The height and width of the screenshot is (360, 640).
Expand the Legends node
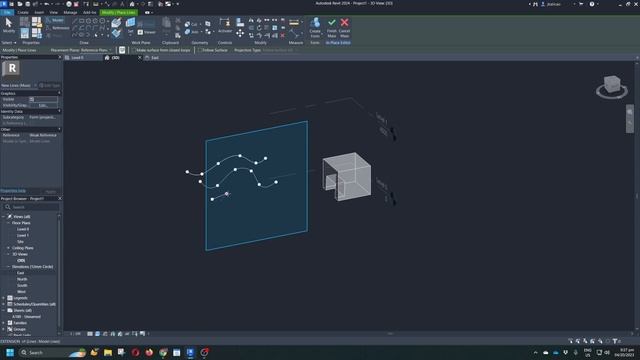point(4,298)
